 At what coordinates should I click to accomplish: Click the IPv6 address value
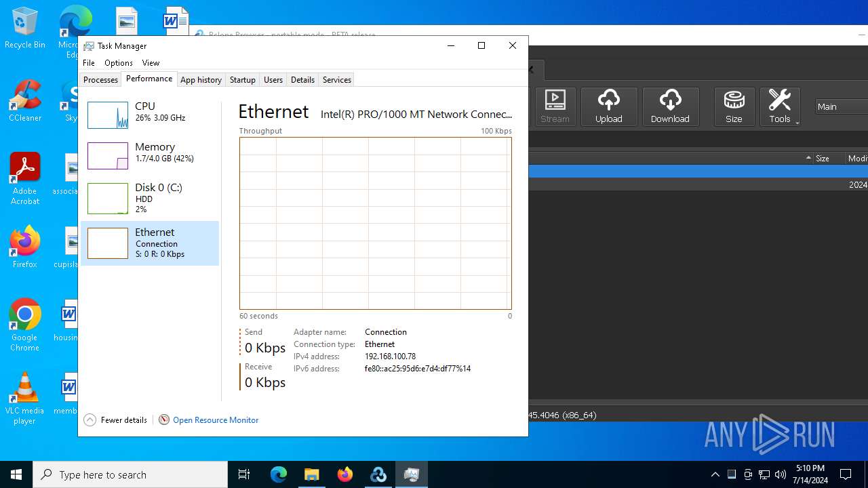pyautogui.click(x=417, y=369)
